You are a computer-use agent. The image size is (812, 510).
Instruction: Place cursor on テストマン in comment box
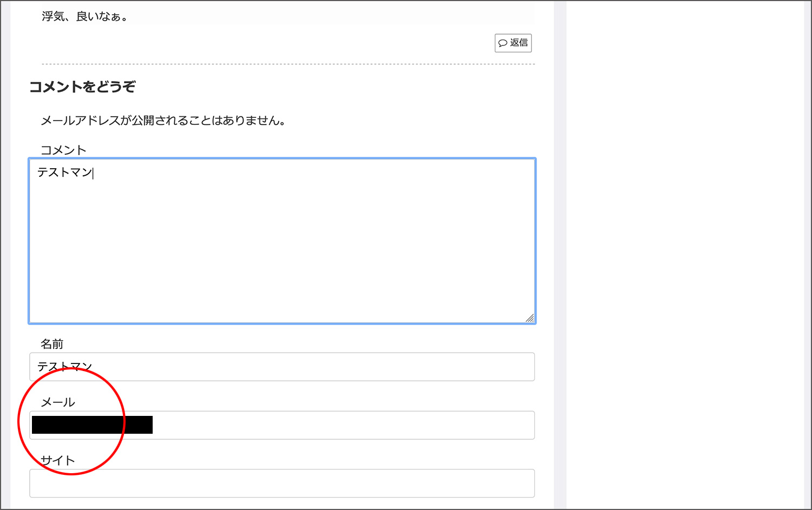[x=64, y=173]
